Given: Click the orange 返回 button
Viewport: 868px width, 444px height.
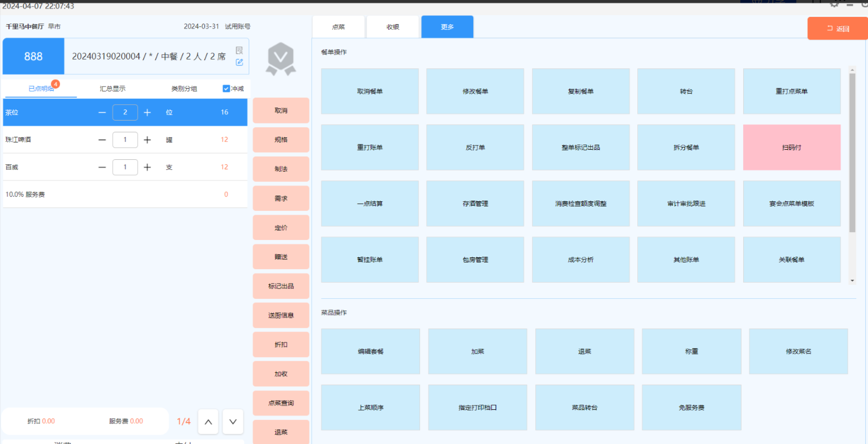Looking at the screenshot, I should coord(837,29).
